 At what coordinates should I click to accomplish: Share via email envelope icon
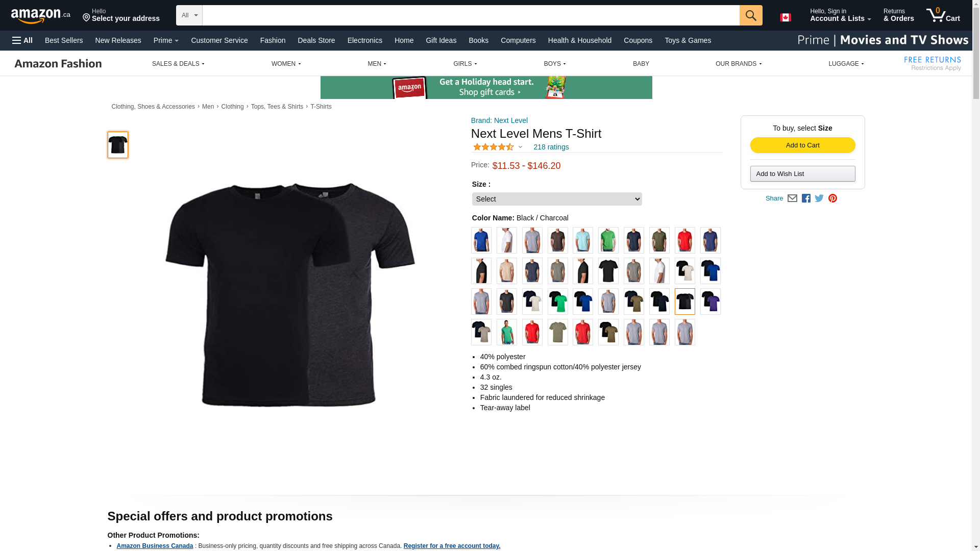(792, 198)
